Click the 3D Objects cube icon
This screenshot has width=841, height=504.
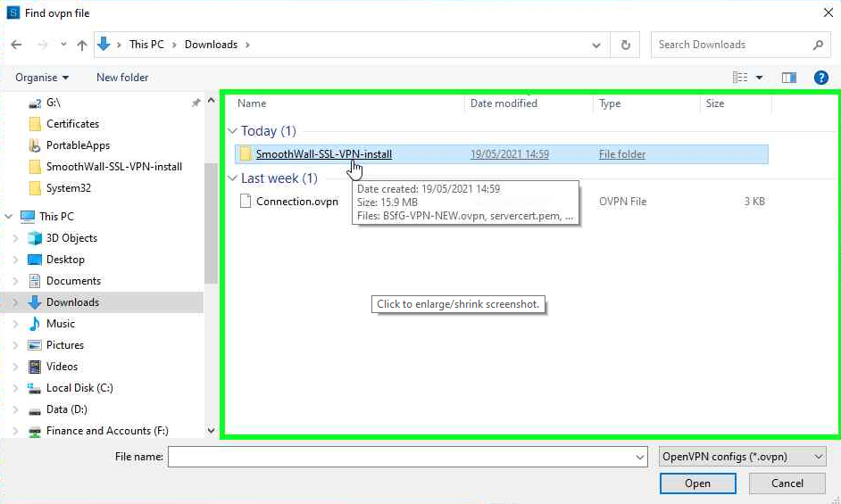35,238
